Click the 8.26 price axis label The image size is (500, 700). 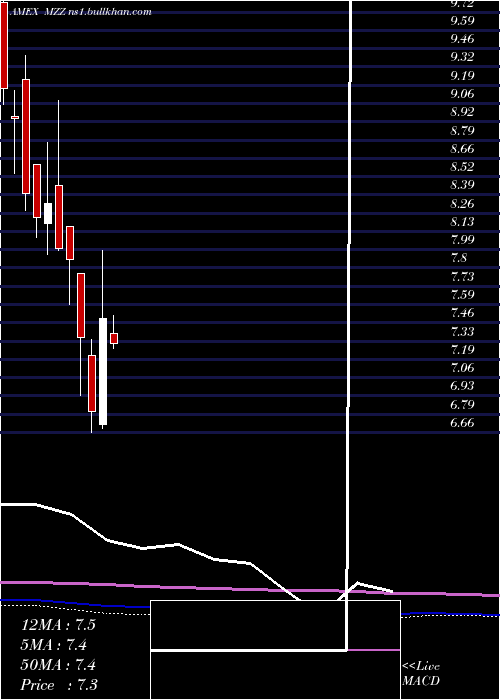tap(462, 204)
